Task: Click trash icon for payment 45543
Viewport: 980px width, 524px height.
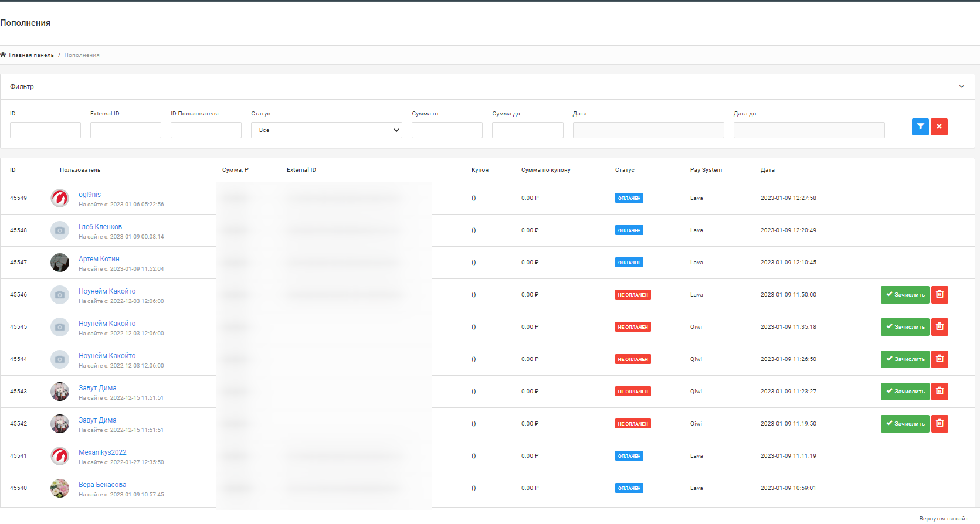Action: (x=940, y=392)
